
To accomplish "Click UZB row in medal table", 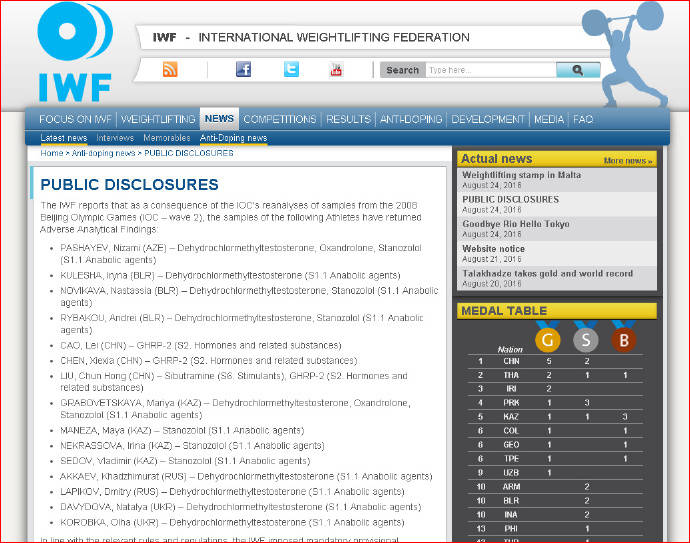I will pyautogui.click(x=555, y=473).
